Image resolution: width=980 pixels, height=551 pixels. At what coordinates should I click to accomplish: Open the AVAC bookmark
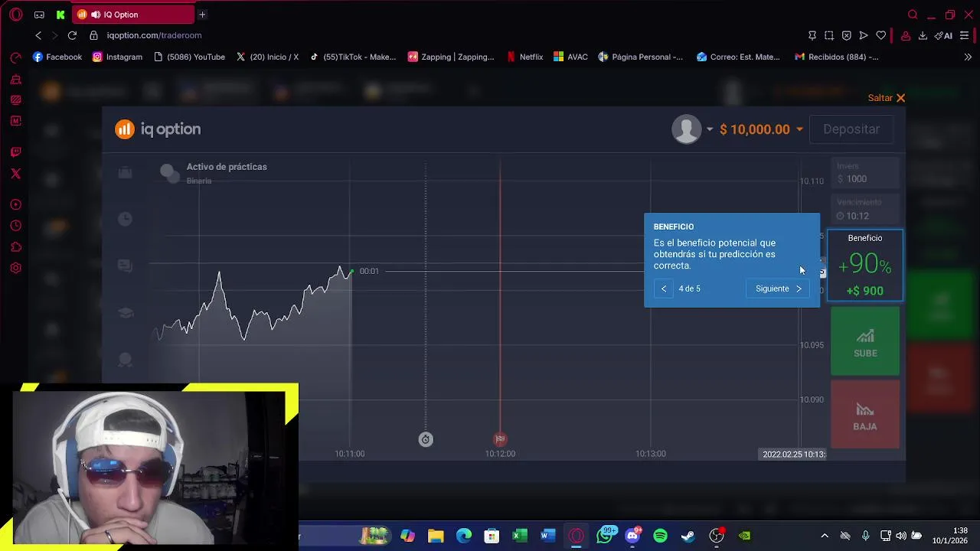[x=570, y=57]
